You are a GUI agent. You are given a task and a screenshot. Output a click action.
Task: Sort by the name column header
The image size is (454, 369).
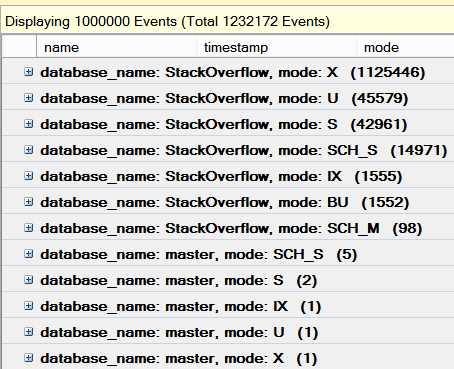pos(116,47)
